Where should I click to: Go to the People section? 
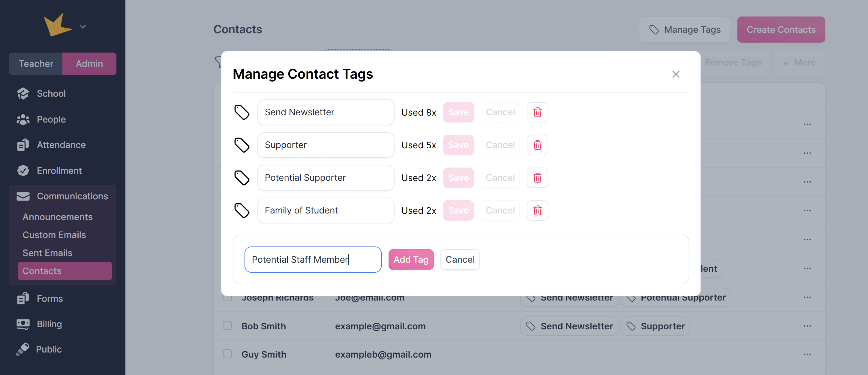(51, 119)
